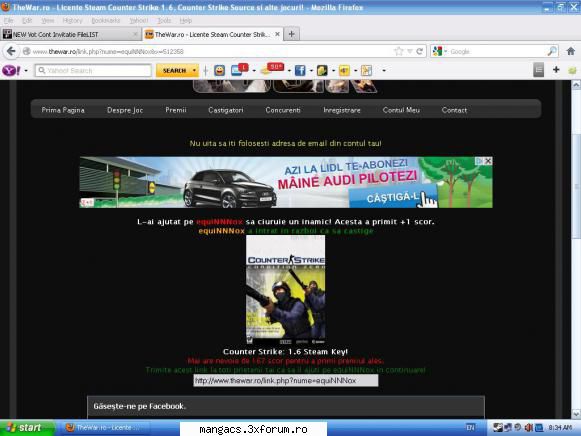Click the browser Back arrow button
581x436 pixels.
(11, 51)
